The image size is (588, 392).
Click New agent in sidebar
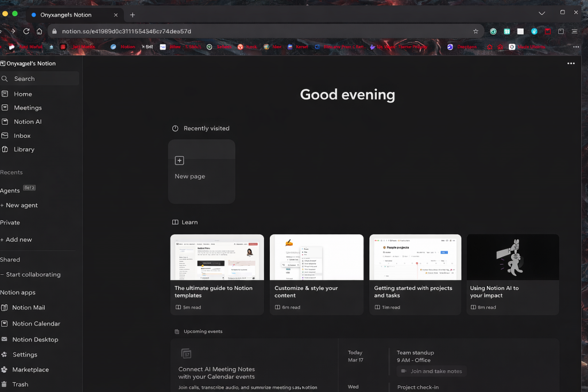(19, 205)
